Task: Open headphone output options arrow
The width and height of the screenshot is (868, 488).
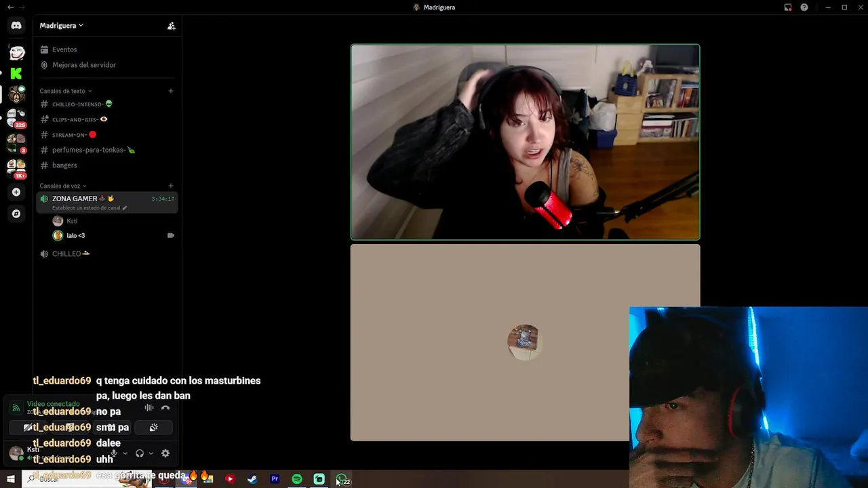Action: pos(151,453)
